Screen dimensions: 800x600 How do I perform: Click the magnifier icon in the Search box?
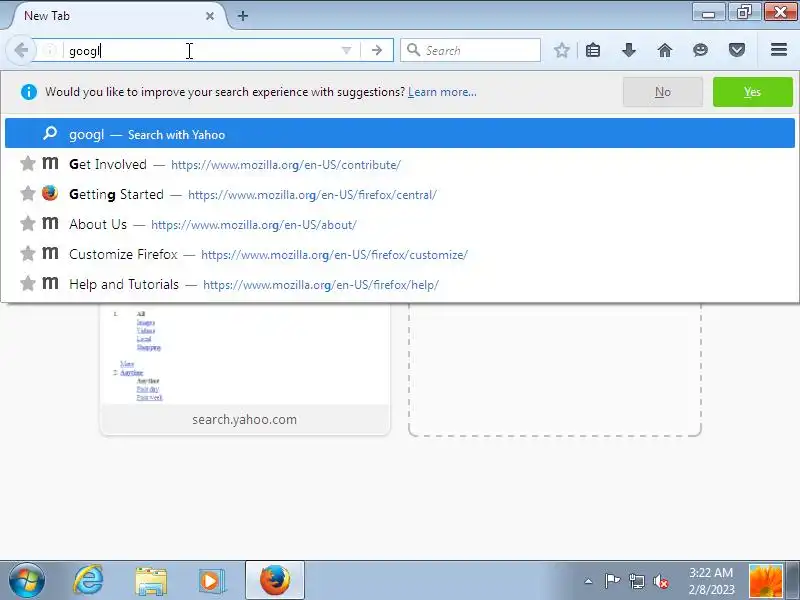(x=413, y=50)
